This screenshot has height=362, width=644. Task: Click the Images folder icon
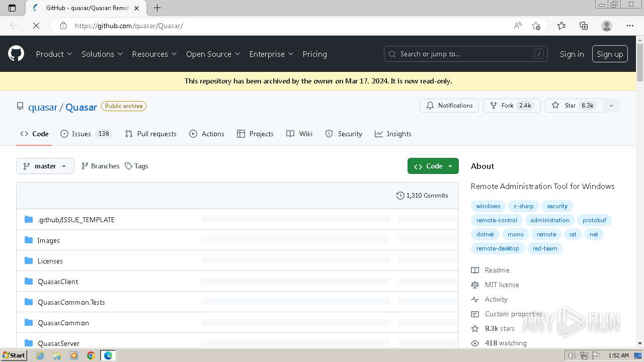pyautogui.click(x=29, y=240)
